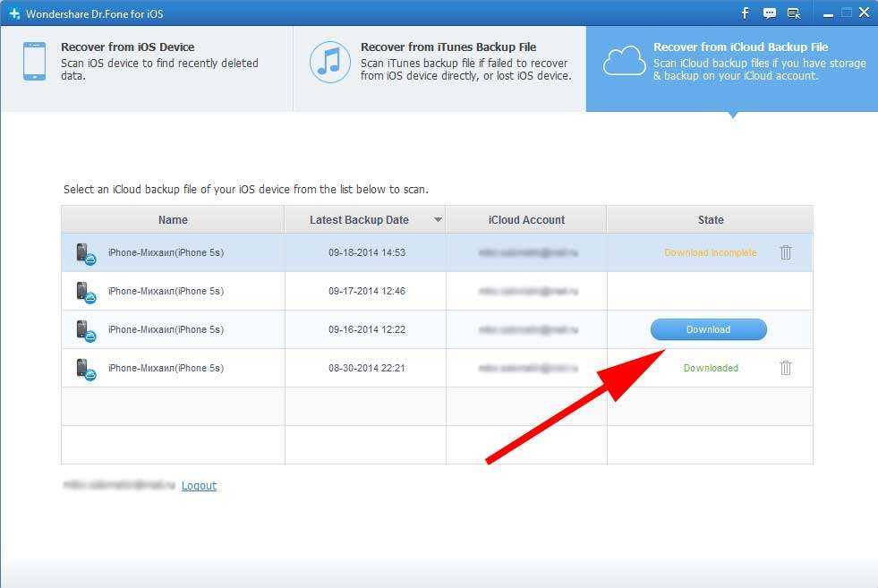
Task: Click the iCloud Account column header
Action: 526,220
